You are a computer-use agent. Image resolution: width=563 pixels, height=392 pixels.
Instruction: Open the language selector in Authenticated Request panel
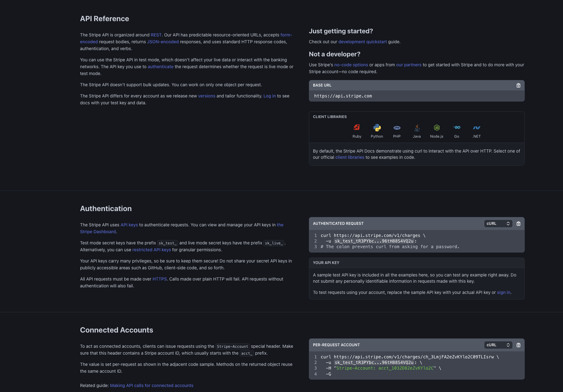(498, 223)
